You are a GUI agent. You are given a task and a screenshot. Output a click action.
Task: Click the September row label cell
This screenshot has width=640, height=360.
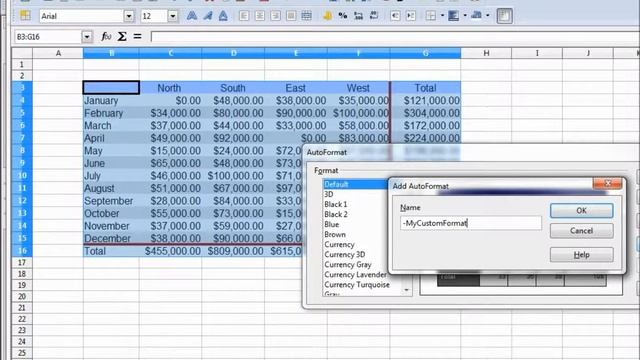111,201
